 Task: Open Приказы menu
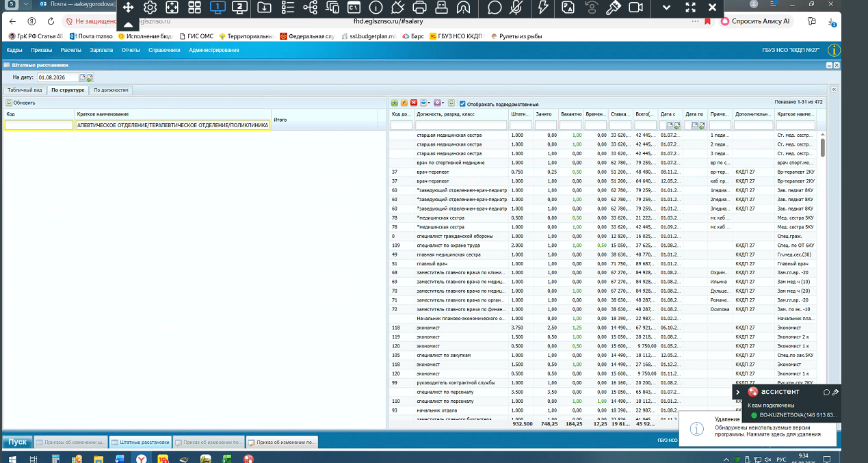(41, 50)
